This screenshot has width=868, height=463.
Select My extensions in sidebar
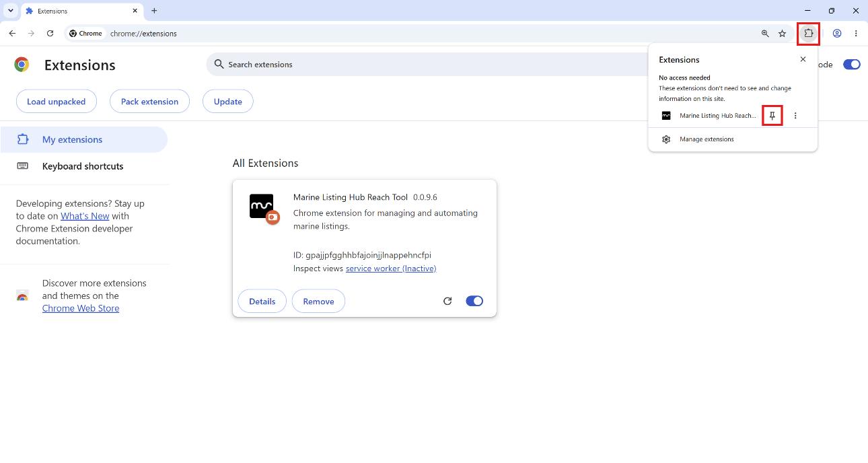point(83,139)
